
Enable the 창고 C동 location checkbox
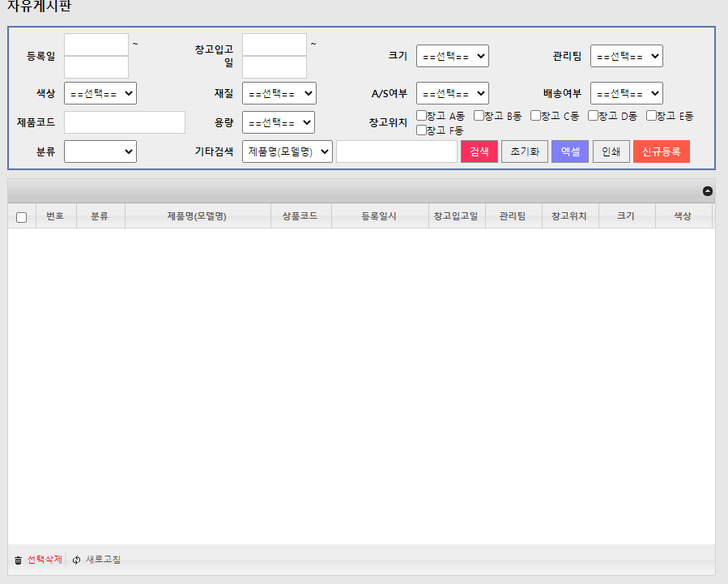point(535,115)
